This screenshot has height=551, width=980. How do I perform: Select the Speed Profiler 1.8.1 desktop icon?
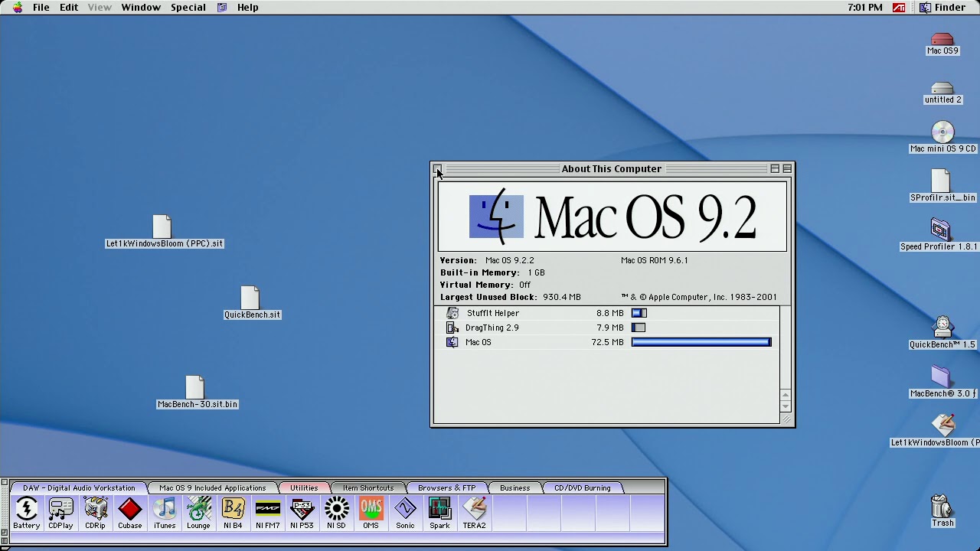(x=940, y=236)
